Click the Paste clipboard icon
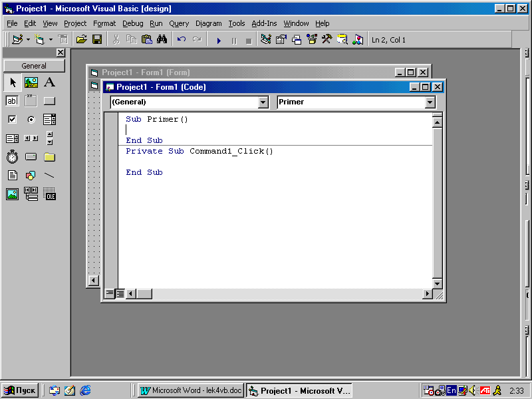The width and height of the screenshot is (532, 399). [x=146, y=40]
